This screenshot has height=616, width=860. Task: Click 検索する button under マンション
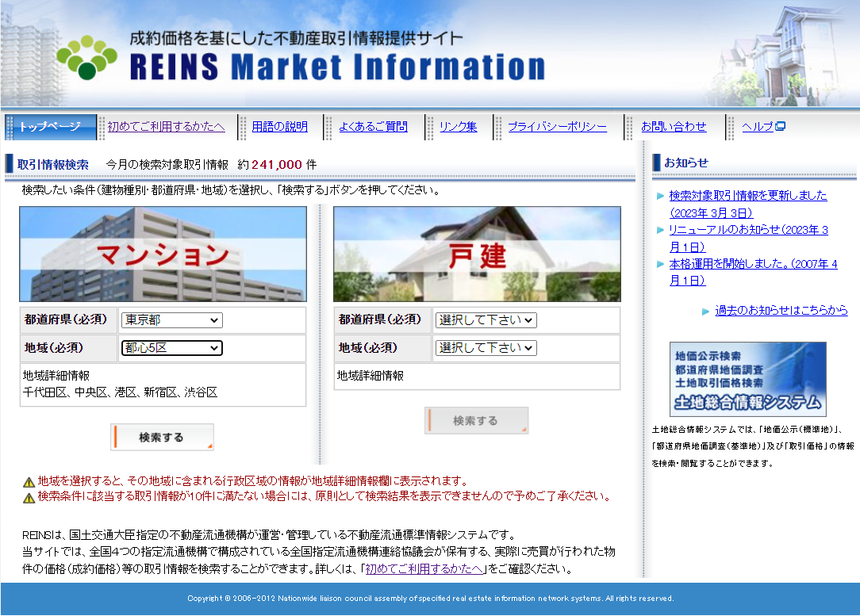click(x=162, y=437)
